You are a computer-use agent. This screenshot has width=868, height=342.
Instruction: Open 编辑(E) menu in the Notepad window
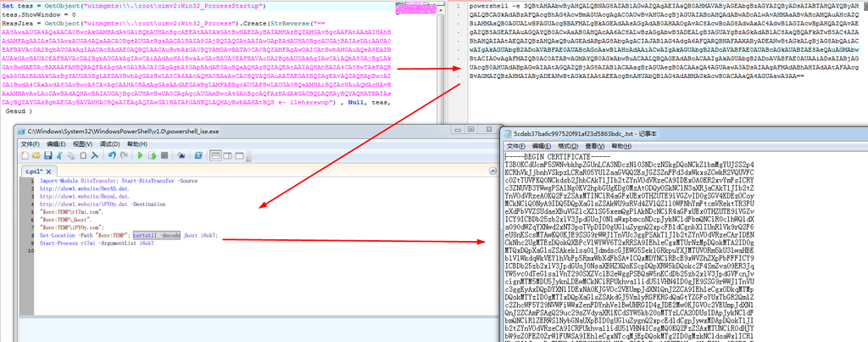542,146
